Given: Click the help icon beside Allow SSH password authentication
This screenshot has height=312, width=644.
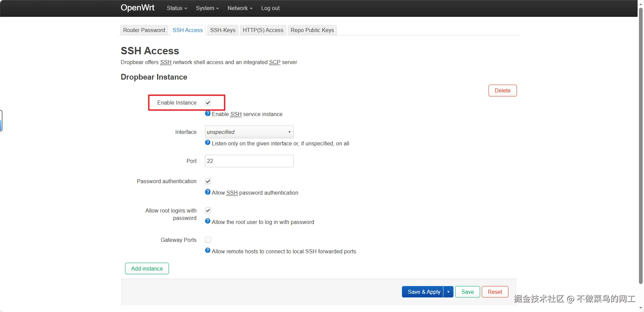Looking at the screenshot, I should click(208, 192).
